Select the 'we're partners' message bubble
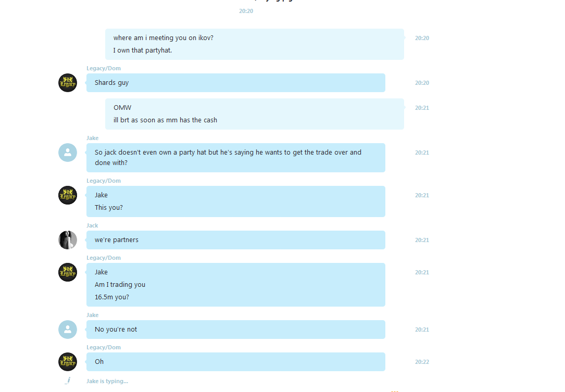 click(x=236, y=240)
